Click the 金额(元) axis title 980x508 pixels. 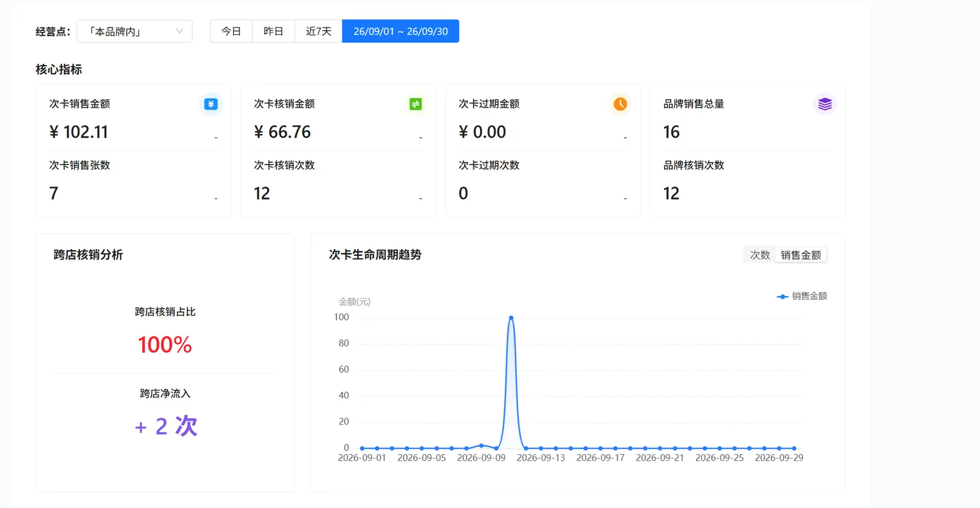(x=355, y=302)
